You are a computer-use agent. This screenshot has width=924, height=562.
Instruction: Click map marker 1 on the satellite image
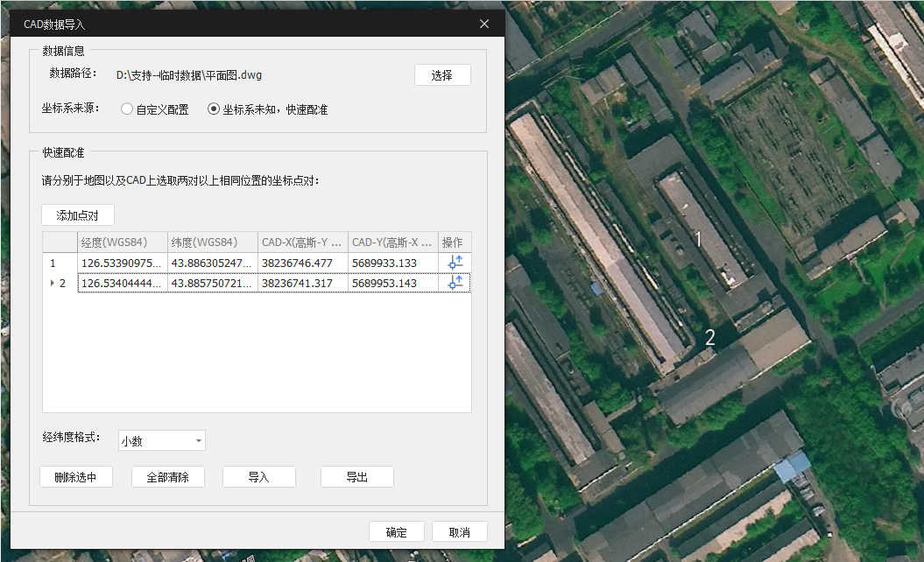698,238
